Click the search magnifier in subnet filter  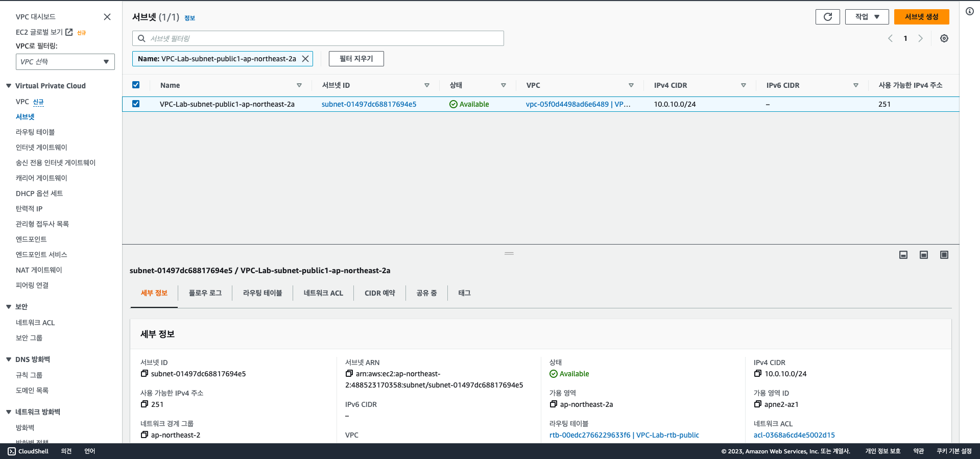pyautogui.click(x=142, y=38)
